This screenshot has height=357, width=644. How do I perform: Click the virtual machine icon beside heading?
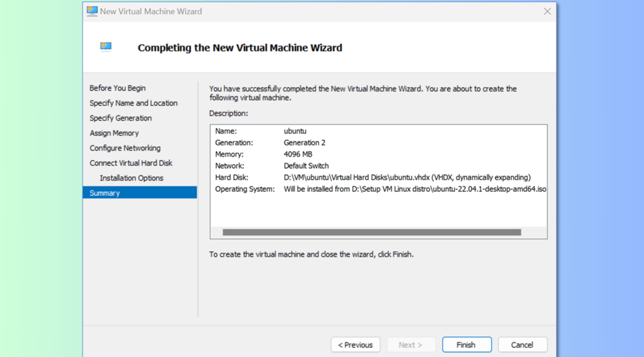[106, 47]
